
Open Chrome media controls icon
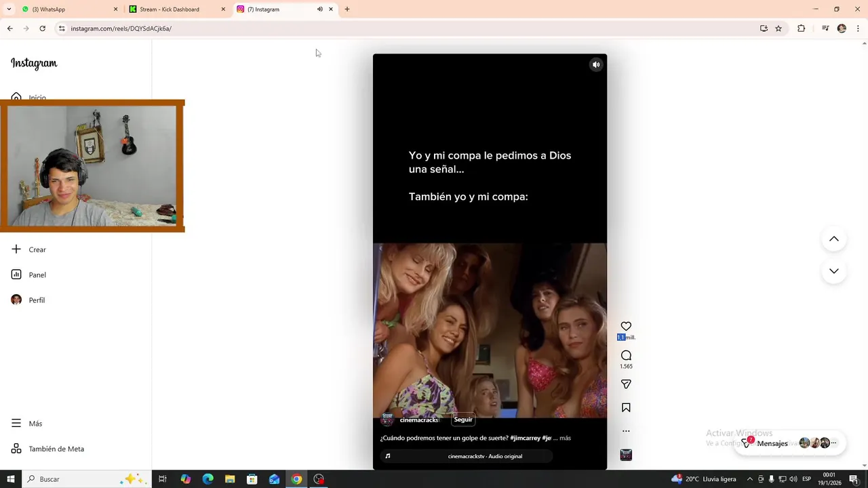pos(825,28)
